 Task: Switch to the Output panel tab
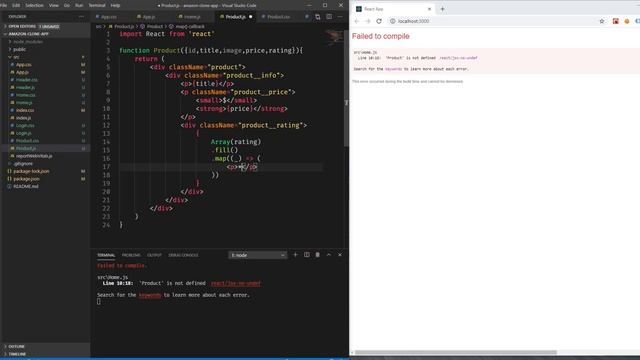154,255
